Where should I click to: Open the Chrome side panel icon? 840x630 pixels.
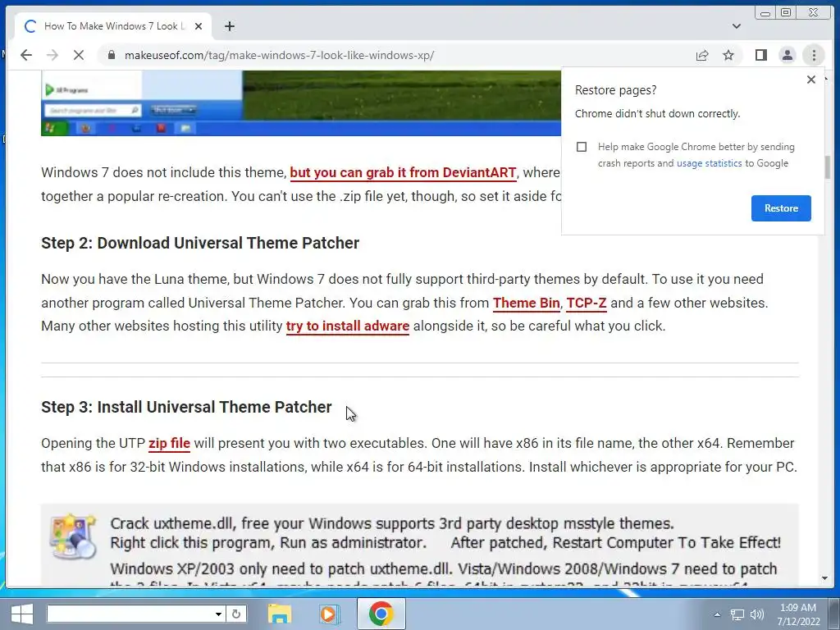pos(760,55)
